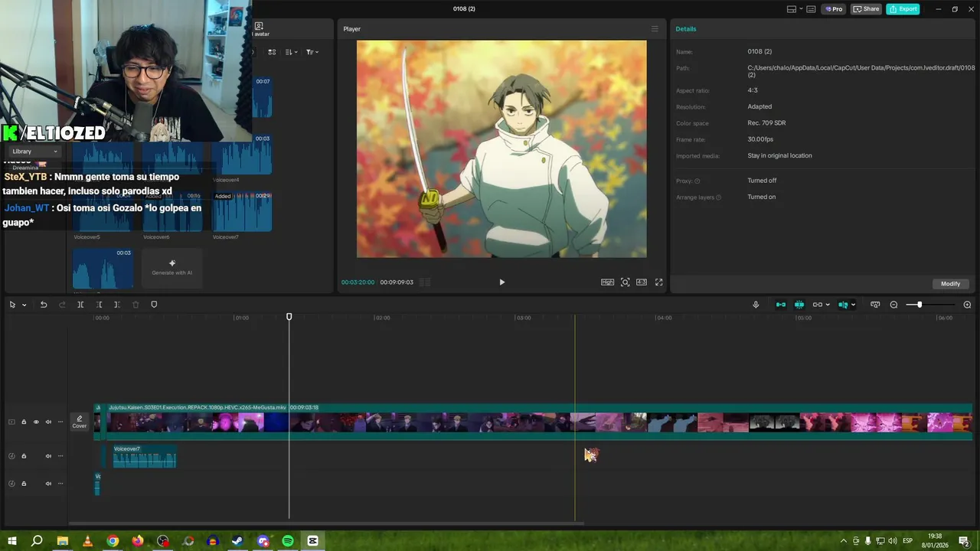This screenshot has height=551, width=980.
Task: Play the preview in the Player
Action: [502, 282]
